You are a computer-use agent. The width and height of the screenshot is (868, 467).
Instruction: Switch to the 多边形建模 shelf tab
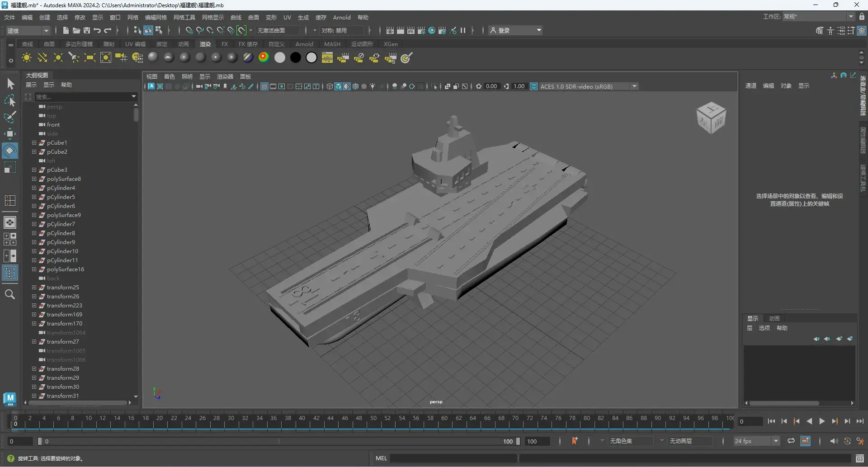(79, 44)
